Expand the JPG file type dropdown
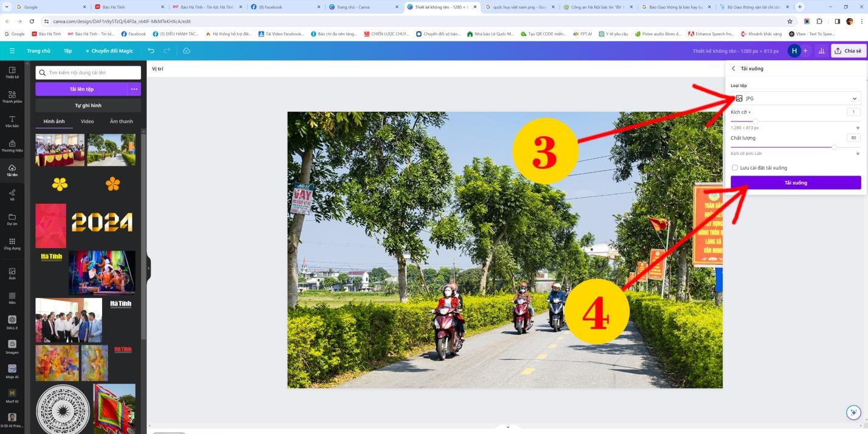This screenshot has width=868, height=434. pyautogui.click(x=796, y=98)
